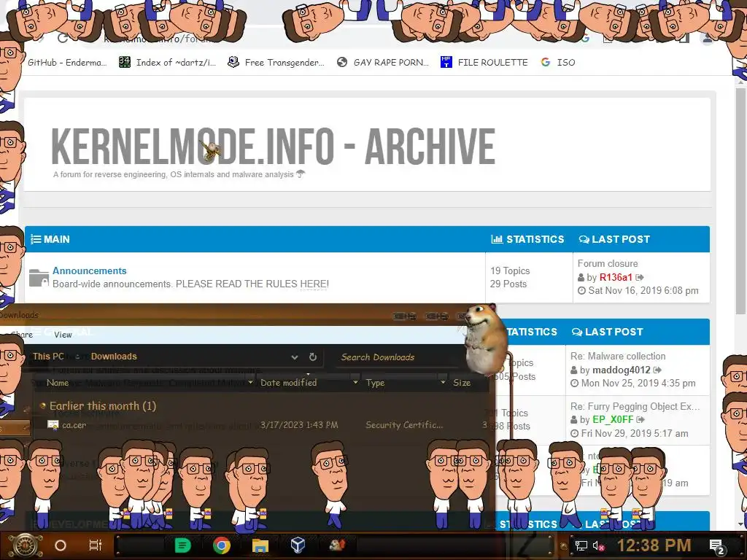Screen dimensions: 747x560
Task: Select the 'Sat Nov 16, 2019 6:08 pm' date
Action: (x=643, y=290)
